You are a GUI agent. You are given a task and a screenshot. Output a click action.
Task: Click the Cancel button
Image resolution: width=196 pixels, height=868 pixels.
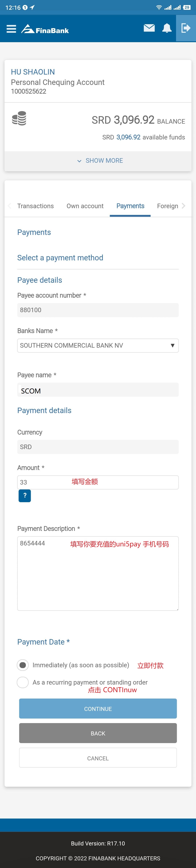pos(98,758)
